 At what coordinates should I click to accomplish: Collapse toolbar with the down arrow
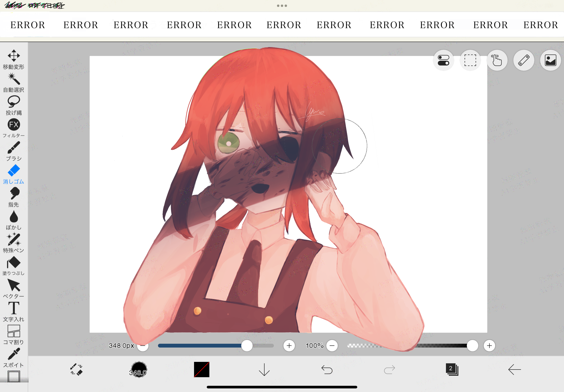264,369
